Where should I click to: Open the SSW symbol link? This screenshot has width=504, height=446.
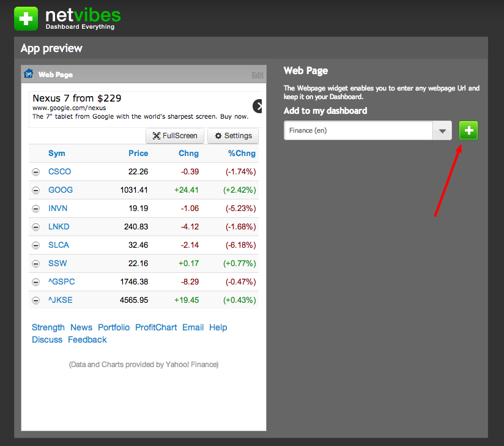pos(57,263)
